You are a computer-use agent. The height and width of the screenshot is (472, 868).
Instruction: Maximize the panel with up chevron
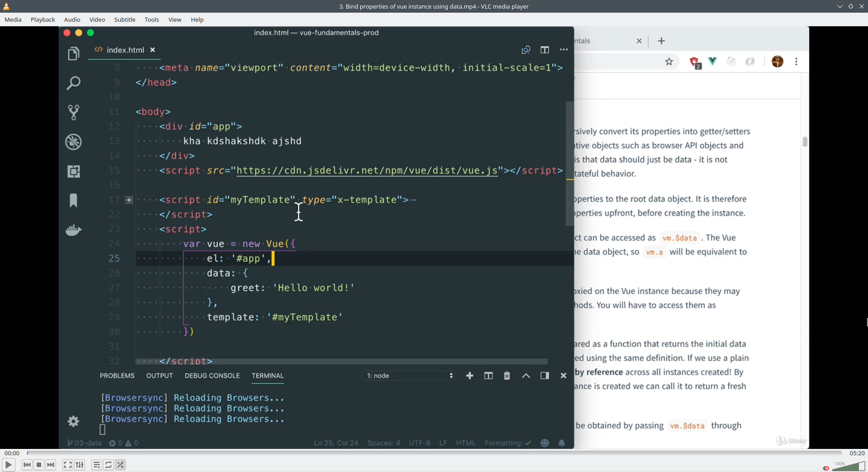click(x=526, y=376)
